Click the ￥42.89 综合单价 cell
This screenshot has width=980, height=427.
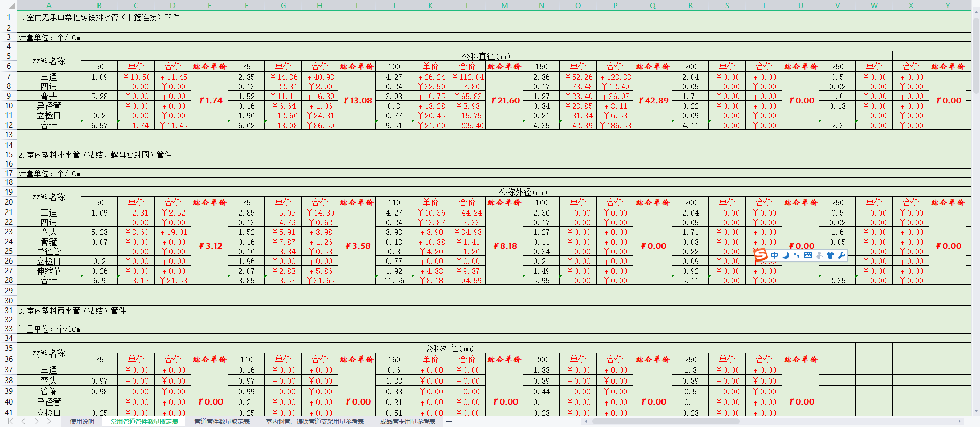coord(653,100)
